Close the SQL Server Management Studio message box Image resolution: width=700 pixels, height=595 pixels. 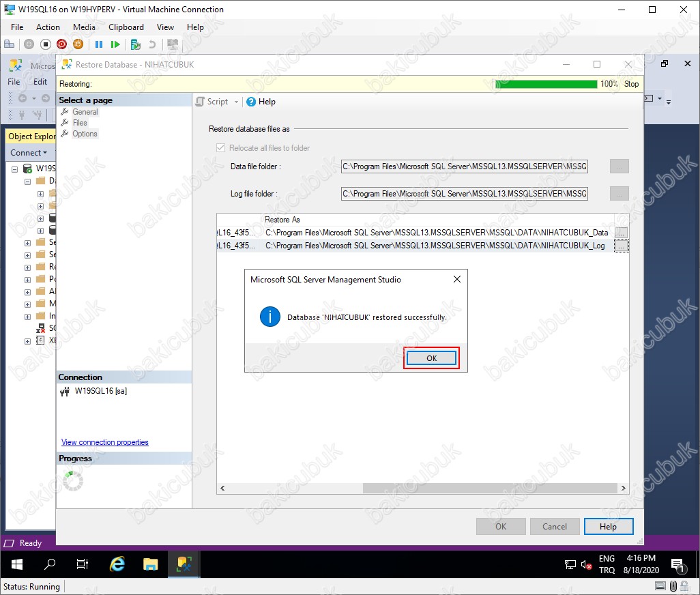(x=456, y=280)
